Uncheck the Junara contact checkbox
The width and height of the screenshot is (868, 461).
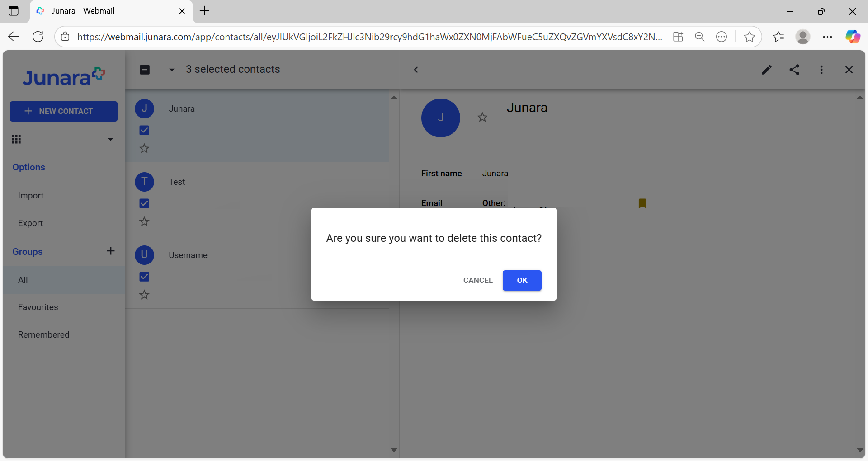tap(144, 130)
